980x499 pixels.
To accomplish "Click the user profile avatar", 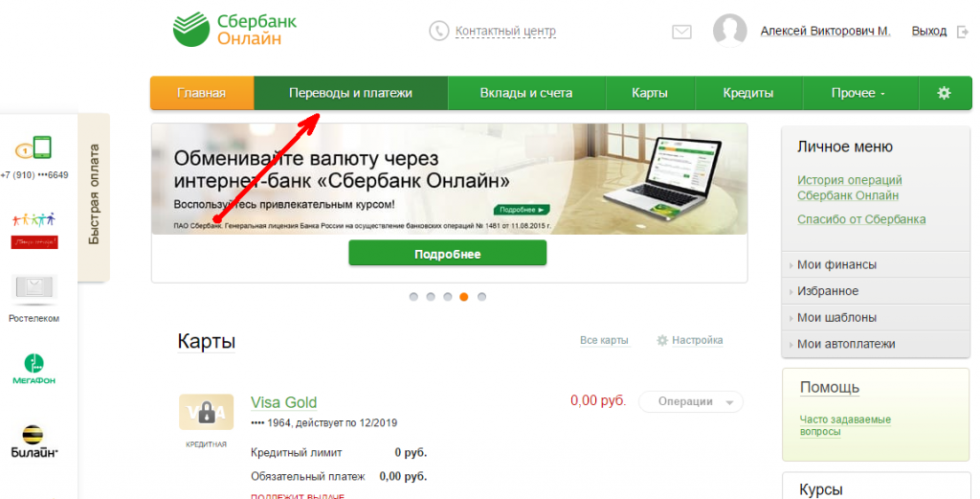I will (729, 30).
